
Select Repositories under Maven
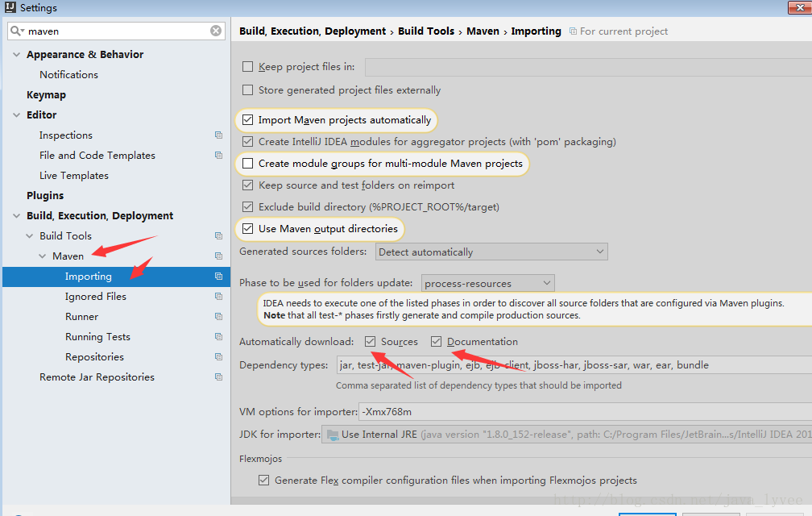[95, 357]
